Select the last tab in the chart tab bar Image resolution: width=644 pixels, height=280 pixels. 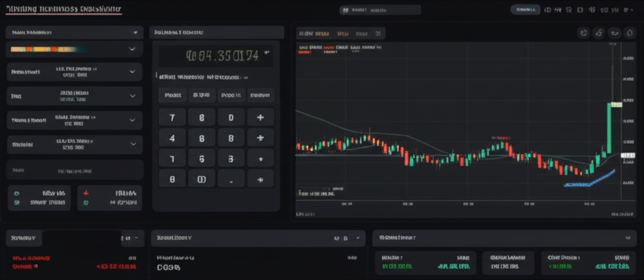coord(377,33)
